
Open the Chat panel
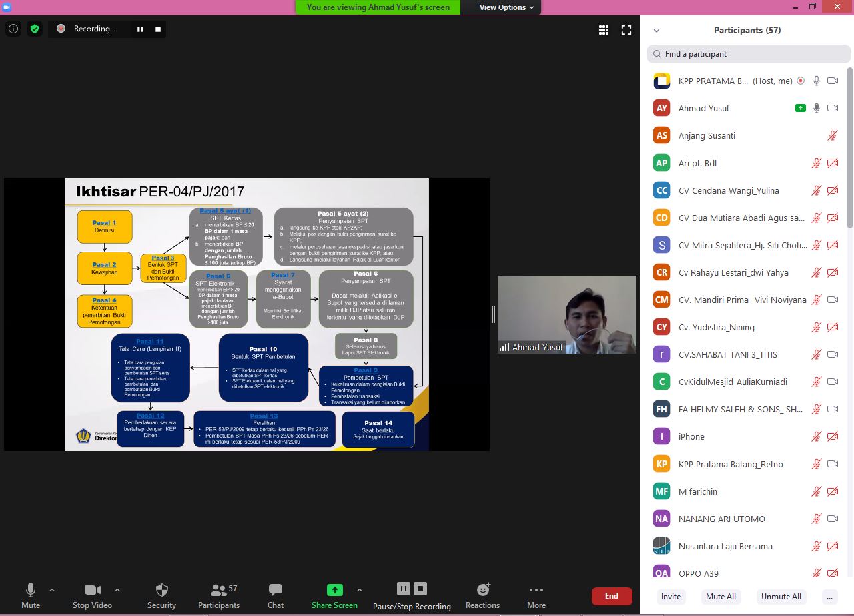tap(276, 596)
